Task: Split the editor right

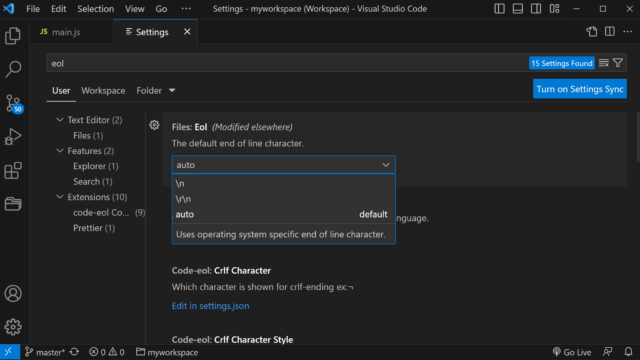Action: click(x=610, y=31)
